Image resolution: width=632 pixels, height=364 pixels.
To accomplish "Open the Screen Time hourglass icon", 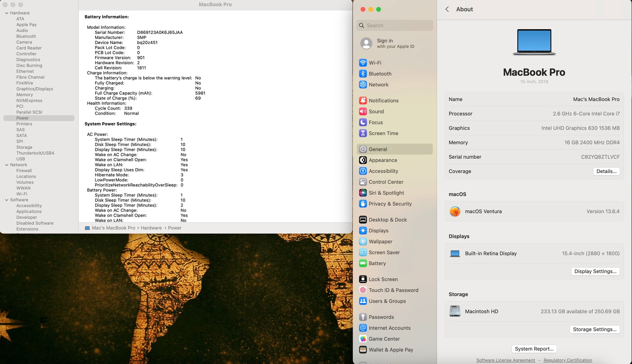I will pyautogui.click(x=363, y=133).
